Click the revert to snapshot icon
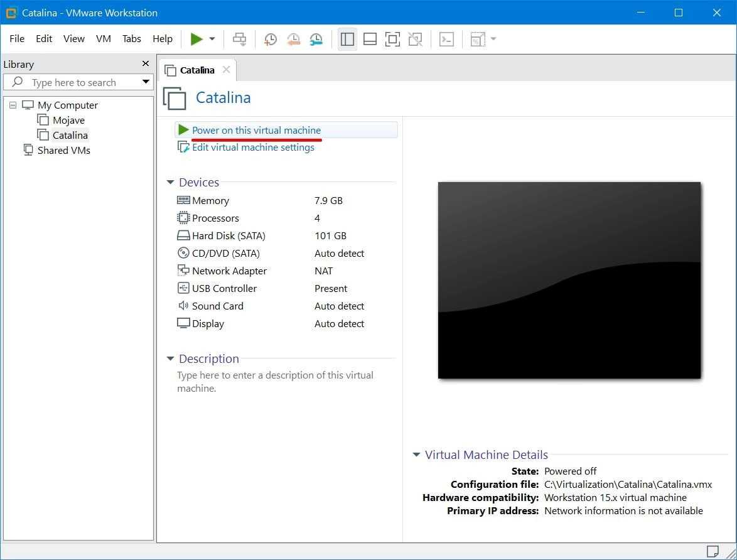The width and height of the screenshot is (737, 560). (x=293, y=39)
